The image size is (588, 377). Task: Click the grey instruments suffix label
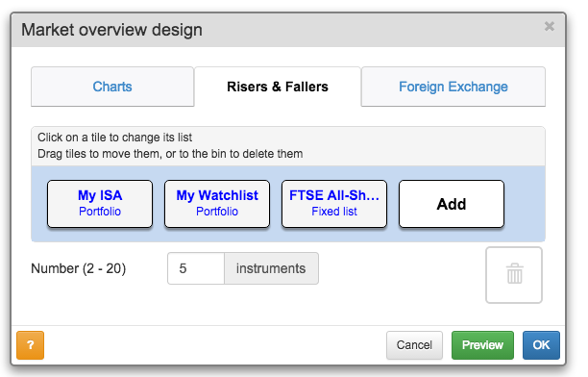(x=271, y=268)
